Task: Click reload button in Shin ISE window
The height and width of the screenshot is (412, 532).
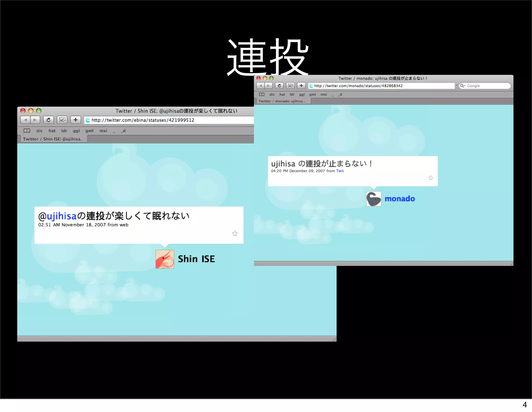Action: point(48,120)
